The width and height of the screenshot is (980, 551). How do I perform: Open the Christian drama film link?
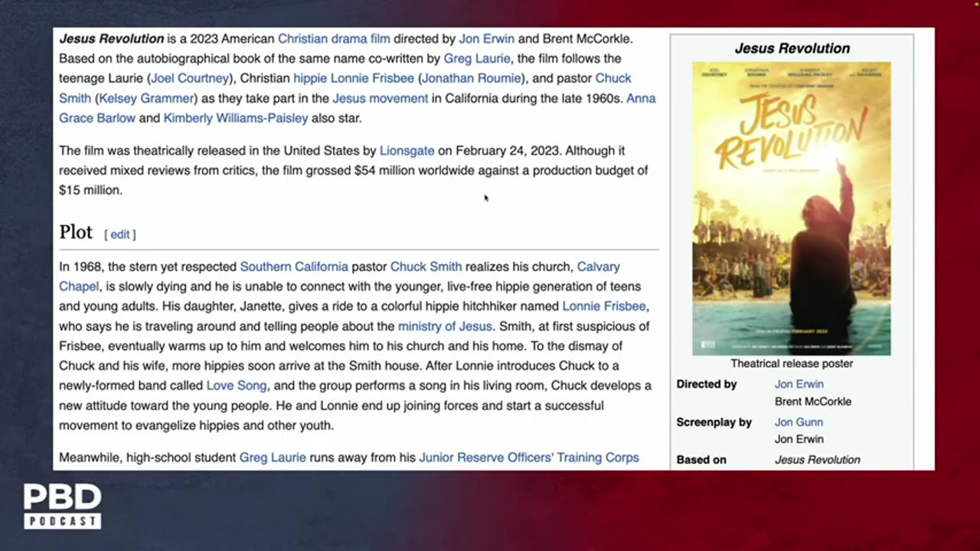(334, 38)
